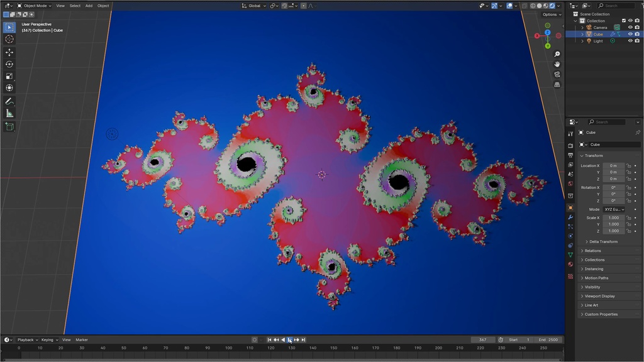The height and width of the screenshot is (362, 644).
Task: Toggle camera view icon in viewport
Action: (x=557, y=74)
